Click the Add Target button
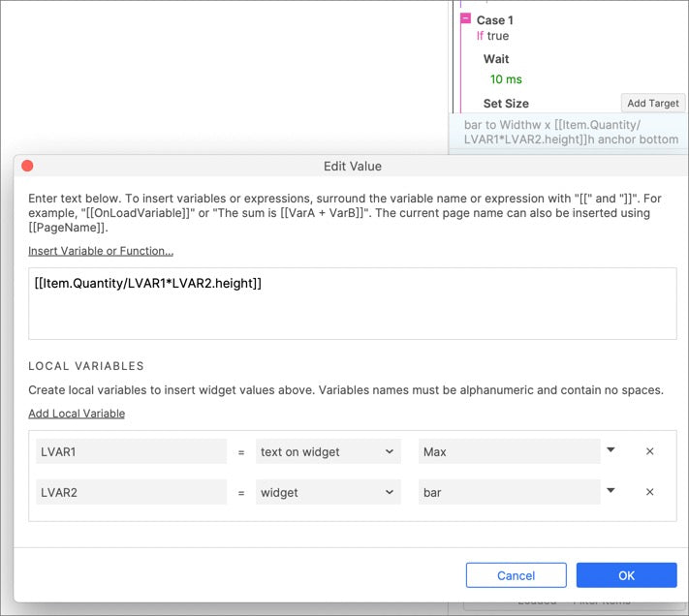The width and height of the screenshot is (689, 616). point(652,104)
